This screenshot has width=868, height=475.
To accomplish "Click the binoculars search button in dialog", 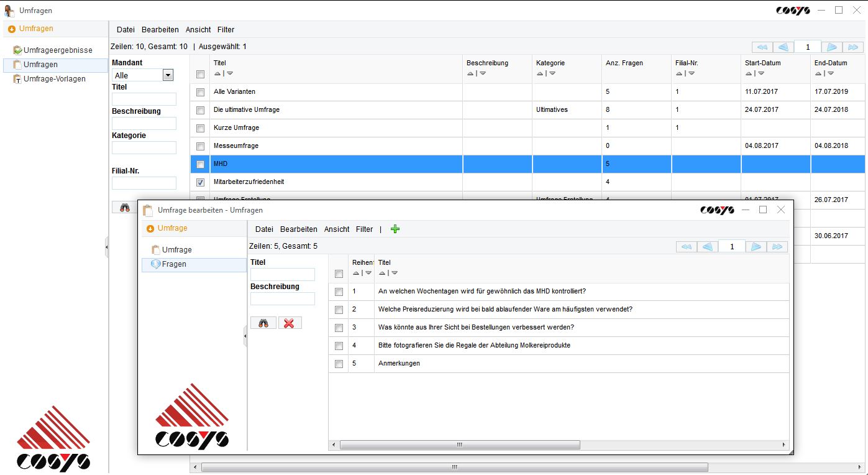I will (263, 323).
